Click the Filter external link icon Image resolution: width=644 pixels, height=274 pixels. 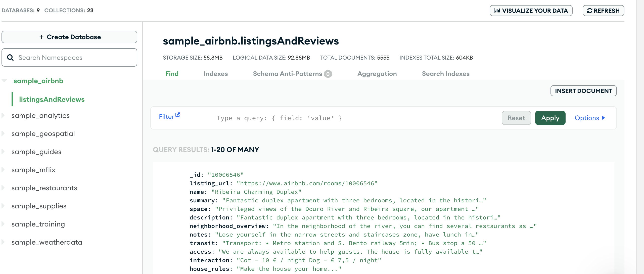click(x=178, y=115)
